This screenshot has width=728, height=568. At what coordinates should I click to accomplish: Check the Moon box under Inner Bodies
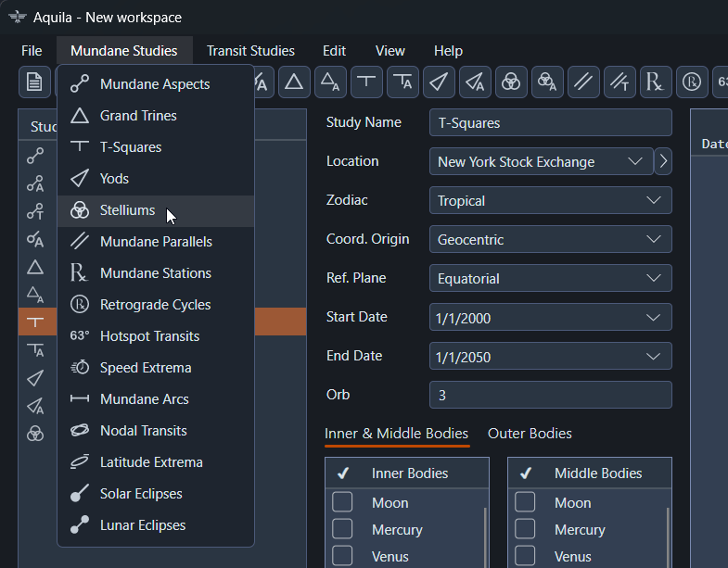[342, 502]
